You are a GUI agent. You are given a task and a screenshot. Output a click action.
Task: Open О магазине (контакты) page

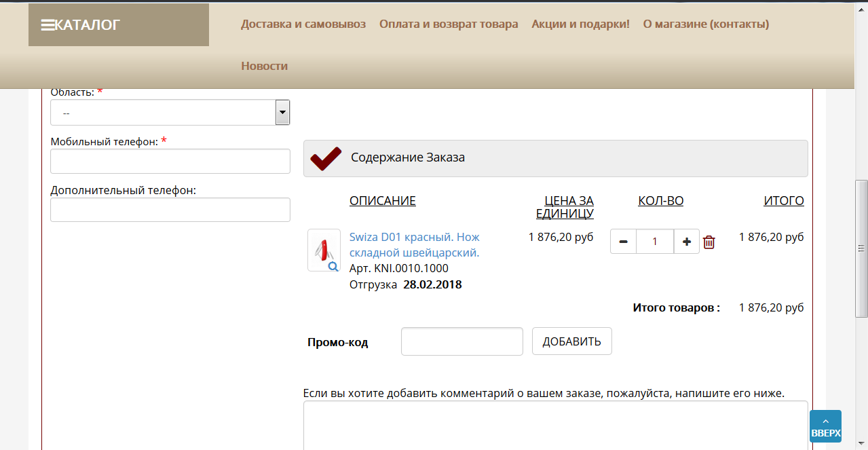click(706, 24)
